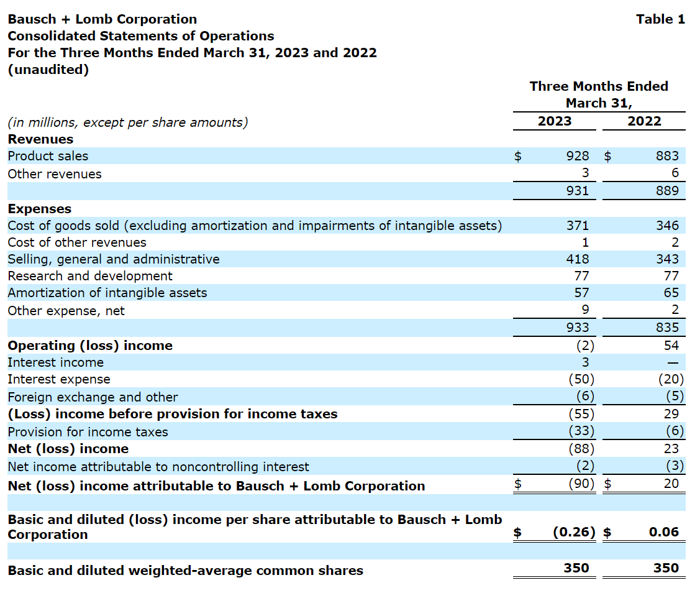Select attributable net loss 2023 value (90)

click(582, 484)
